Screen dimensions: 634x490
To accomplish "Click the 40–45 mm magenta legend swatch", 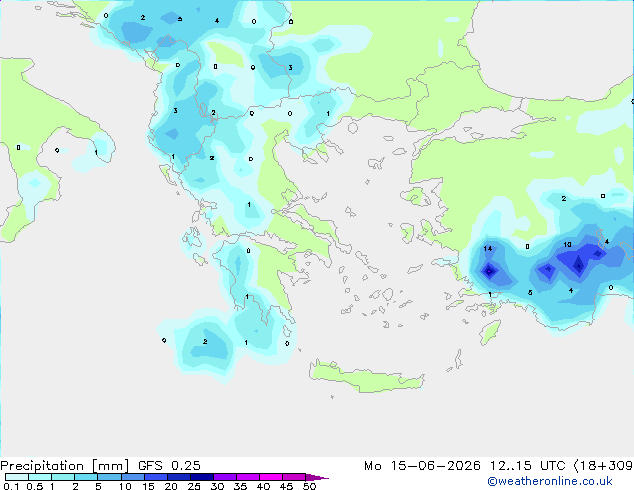I will [271, 477].
